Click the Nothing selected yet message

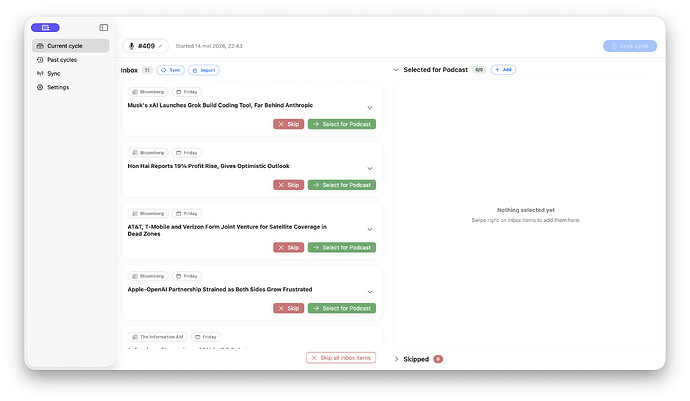point(526,210)
